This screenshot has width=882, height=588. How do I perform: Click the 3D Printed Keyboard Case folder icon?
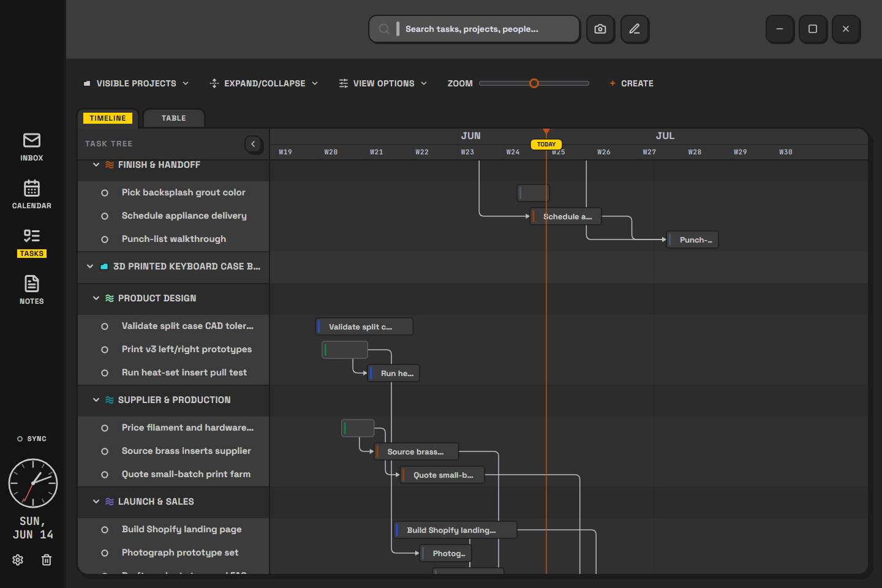coord(104,266)
